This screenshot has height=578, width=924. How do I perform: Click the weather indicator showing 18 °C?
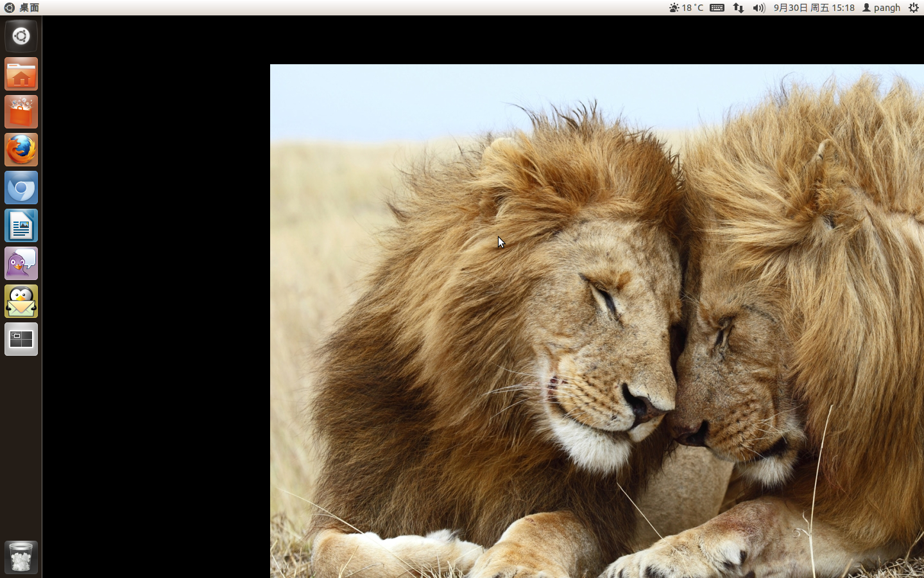click(686, 8)
